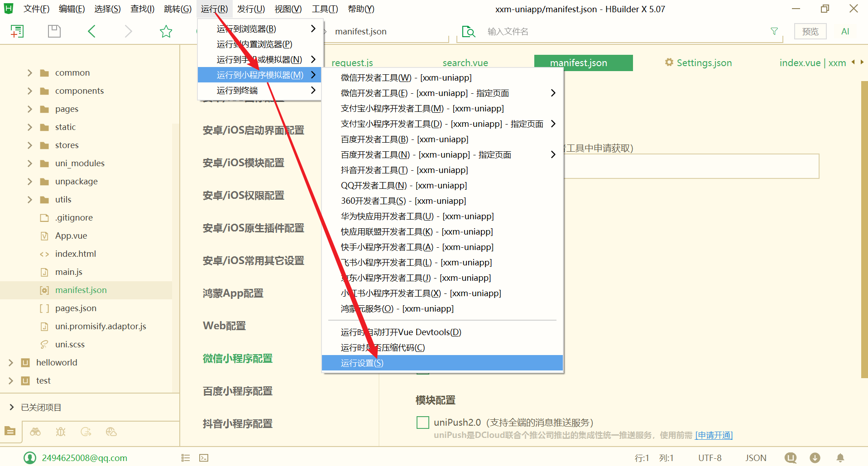Open the 运行(R) menu
This screenshot has width=868, height=466.
(x=214, y=9)
